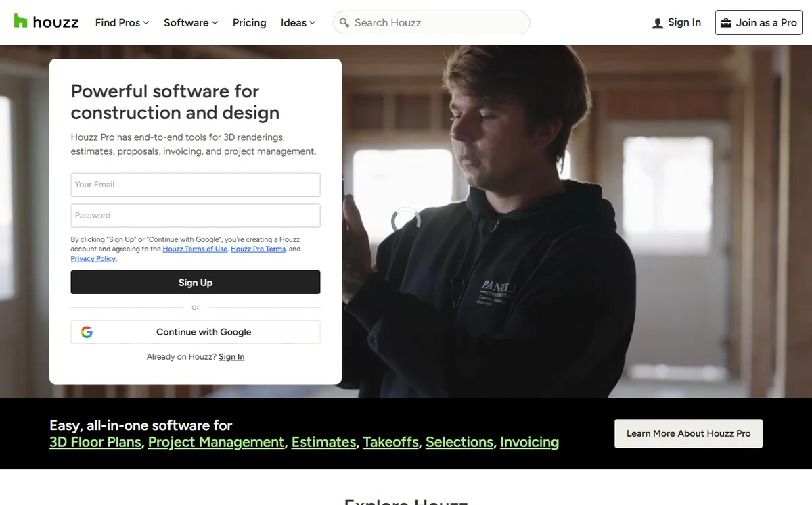Click the 'Powerful software for construction and design' heading
This screenshot has height=505, width=812.
(x=175, y=101)
